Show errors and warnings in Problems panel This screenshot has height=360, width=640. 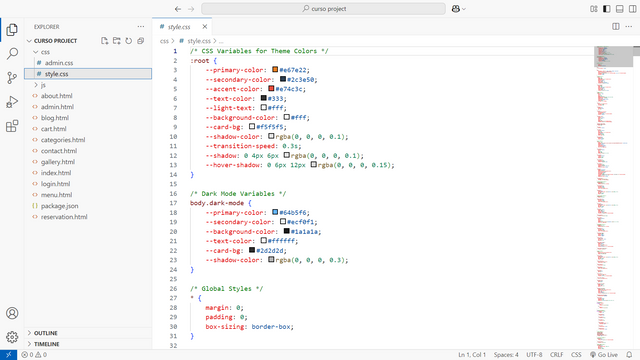pos(34,355)
